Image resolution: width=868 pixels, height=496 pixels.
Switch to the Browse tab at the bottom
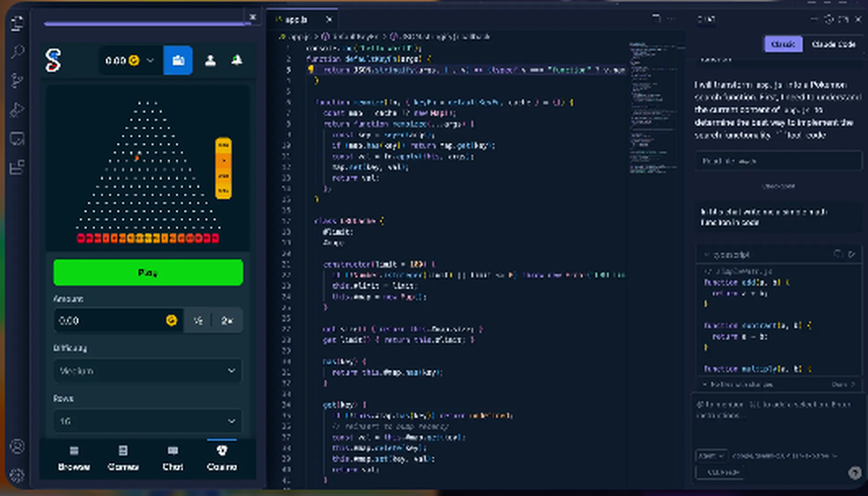(74, 459)
